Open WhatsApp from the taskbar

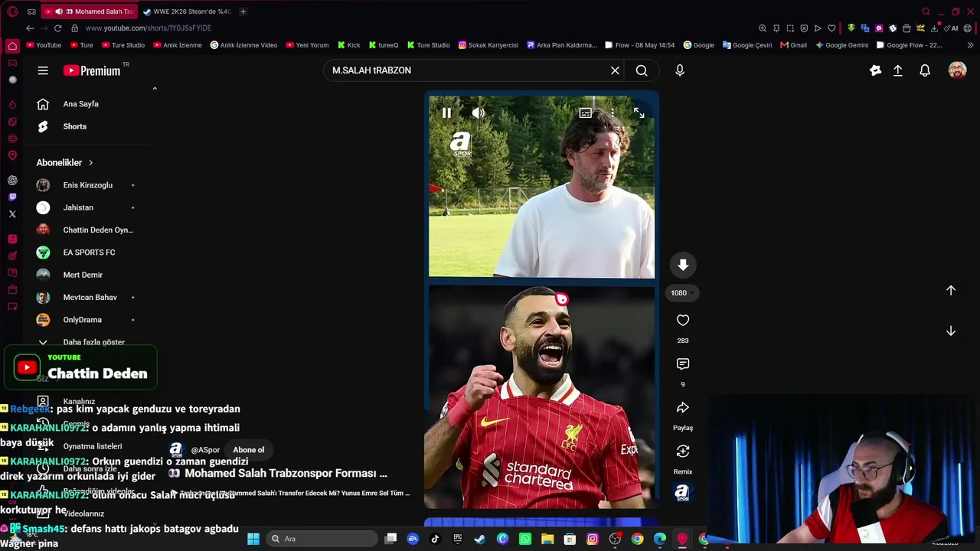pyautogui.click(x=524, y=539)
